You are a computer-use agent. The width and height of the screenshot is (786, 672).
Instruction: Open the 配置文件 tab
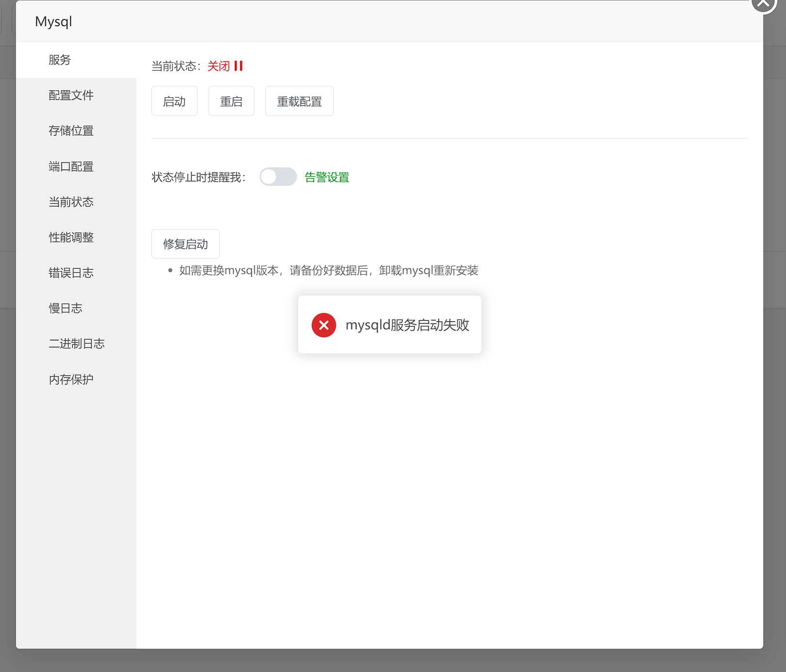click(x=76, y=95)
